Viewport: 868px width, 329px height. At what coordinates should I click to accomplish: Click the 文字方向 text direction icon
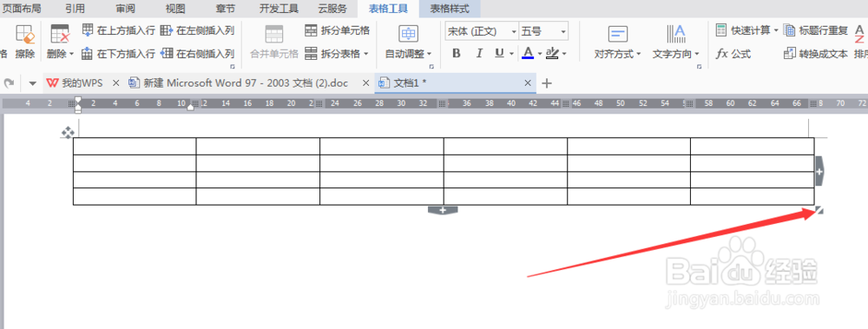point(676,35)
